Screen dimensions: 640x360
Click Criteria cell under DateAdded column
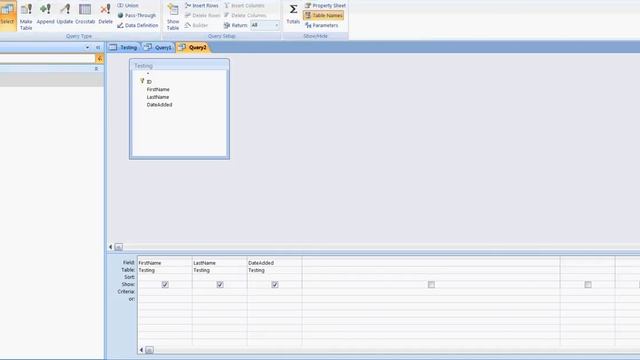click(x=275, y=292)
